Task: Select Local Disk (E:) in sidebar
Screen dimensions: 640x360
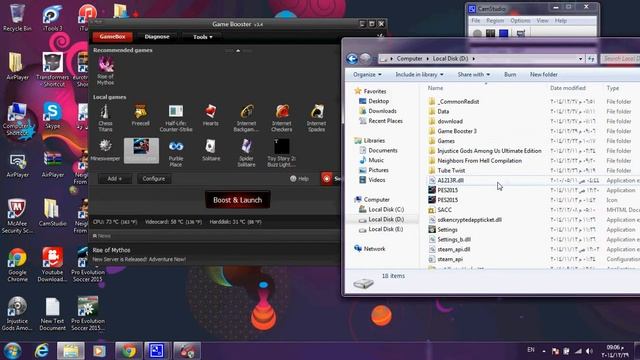Action: pos(386,229)
